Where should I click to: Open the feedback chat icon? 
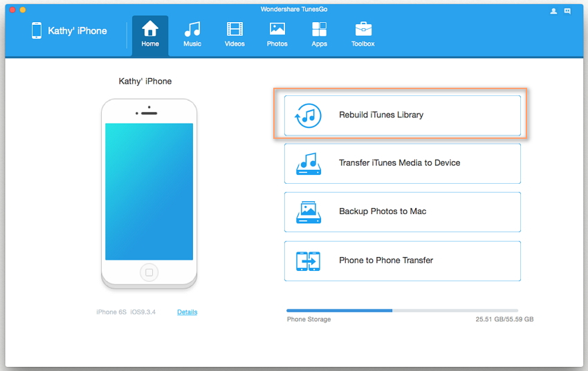coord(567,11)
